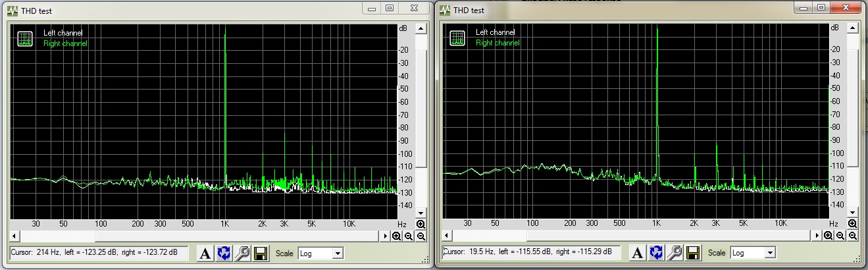Save graph with floppy icon in right window

692,253
